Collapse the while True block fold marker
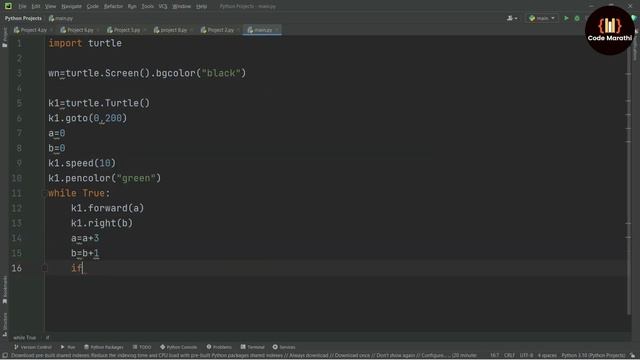Image resolution: width=640 pixels, height=360 pixels. pos(44,193)
